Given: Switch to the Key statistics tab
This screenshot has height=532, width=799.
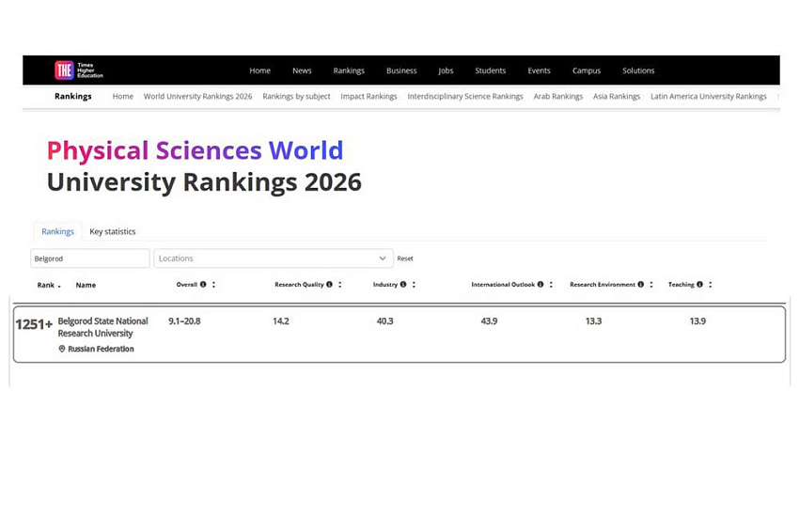Looking at the screenshot, I should 112,231.
